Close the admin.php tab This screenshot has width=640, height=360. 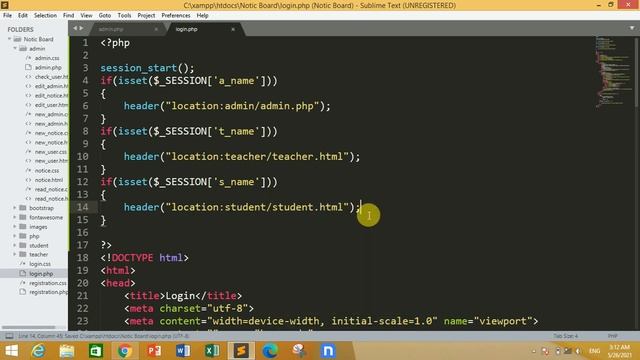156,29
